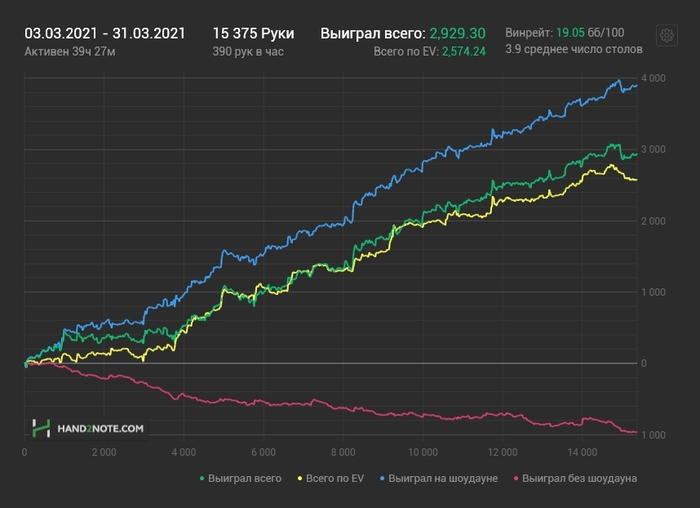Image resolution: width=700 pixels, height=508 pixels.
Task: Toggle the 'Выиграл без шоудауна' legend series
Action: (x=575, y=479)
